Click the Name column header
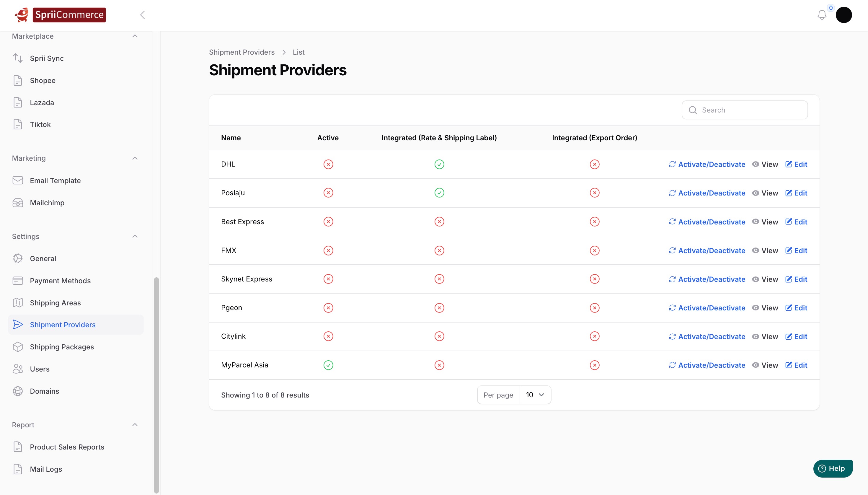 [231, 138]
